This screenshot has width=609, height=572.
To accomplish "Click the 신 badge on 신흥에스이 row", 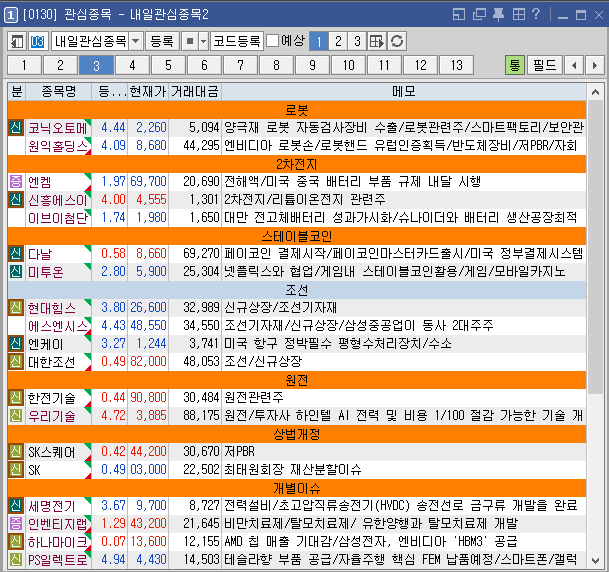I will (16, 200).
